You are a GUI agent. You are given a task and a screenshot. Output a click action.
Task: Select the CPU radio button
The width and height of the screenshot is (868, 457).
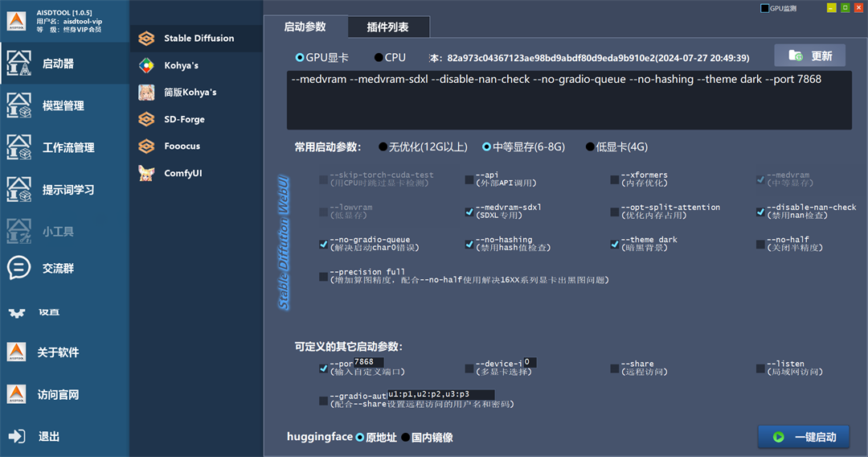pyautogui.click(x=379, y=58)
